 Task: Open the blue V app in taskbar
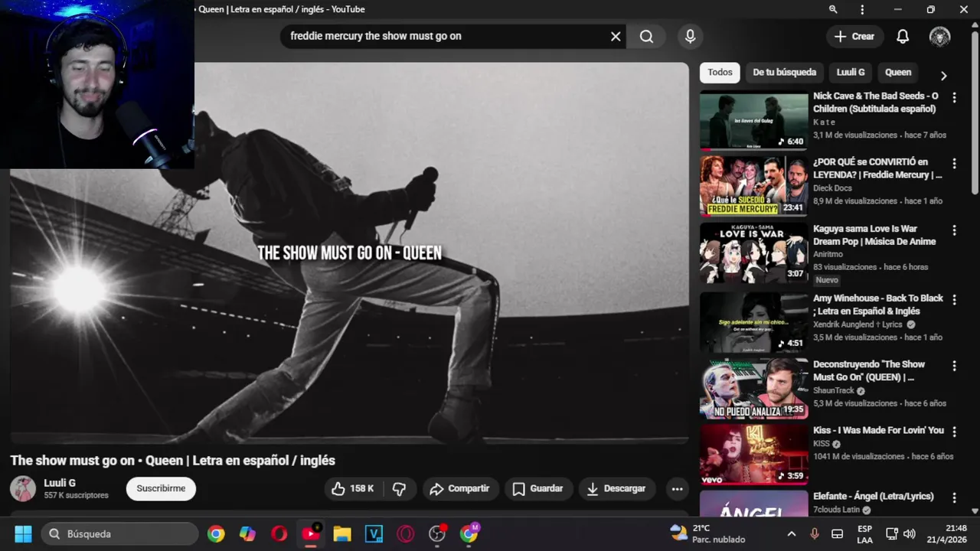[374, 533]
